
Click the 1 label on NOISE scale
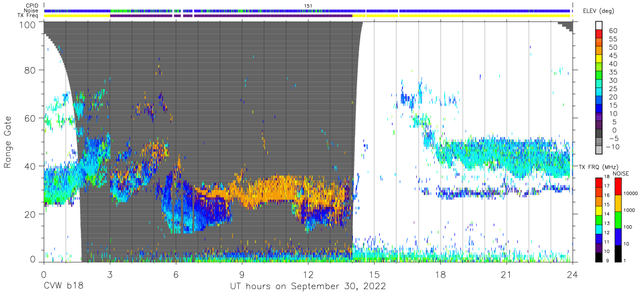point(624,261)
